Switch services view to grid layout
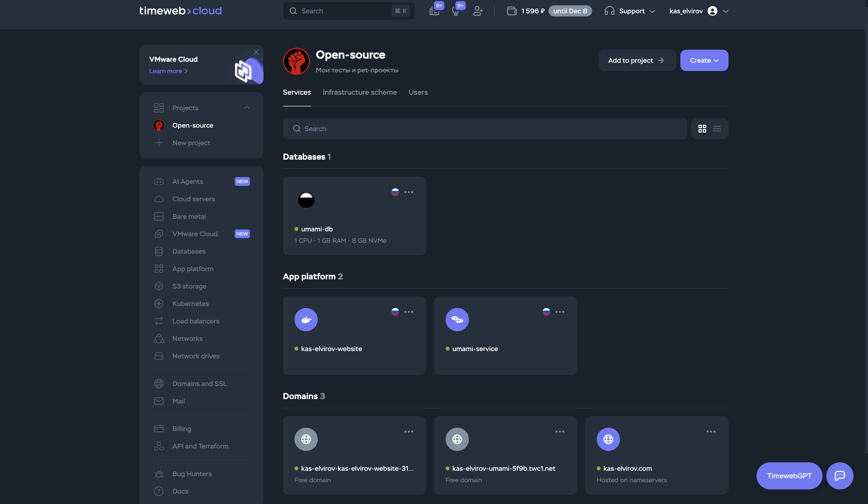 pyautogui.click(x=702, y=129)
